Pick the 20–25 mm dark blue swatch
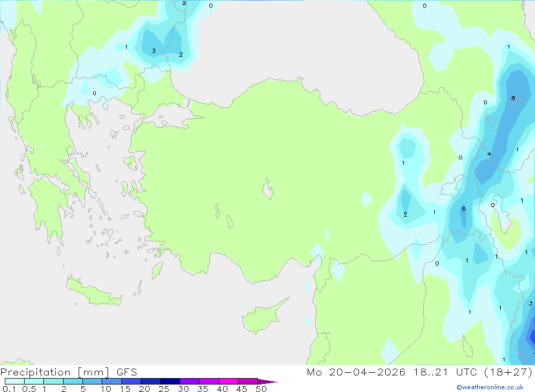 tap(150, 381)
